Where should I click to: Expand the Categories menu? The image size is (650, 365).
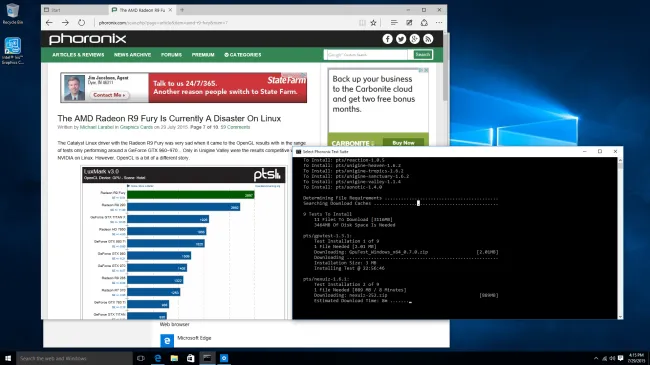pyautogui.click(x=243, y=55)
